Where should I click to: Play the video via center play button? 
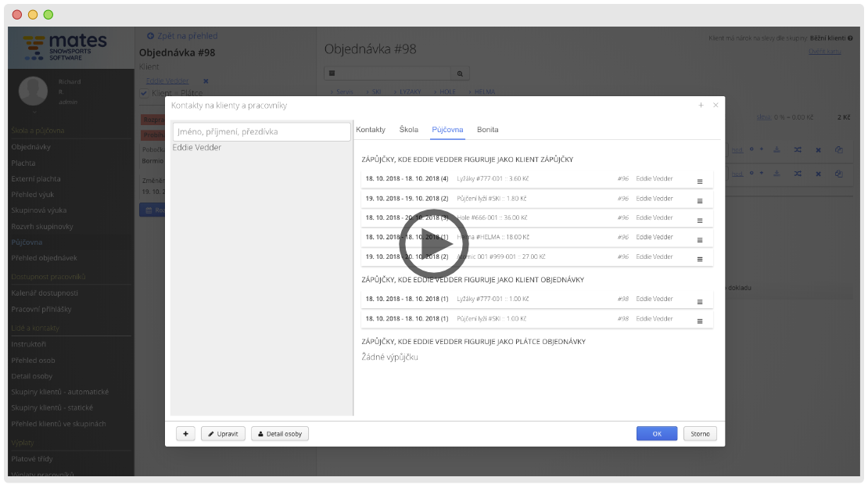433,244
